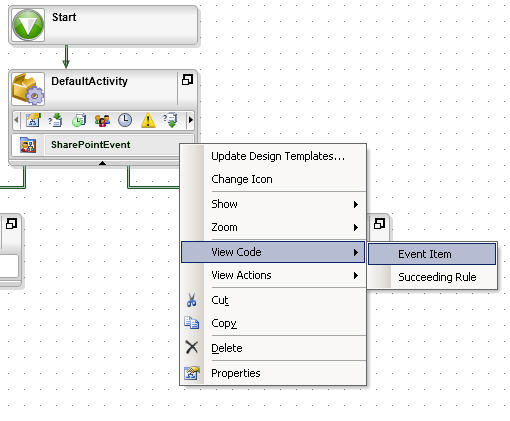Viewport: 510px width, 421px height.
Task: Click the blue clock icon
Action: pyautogui.click(x=125, y=120)
